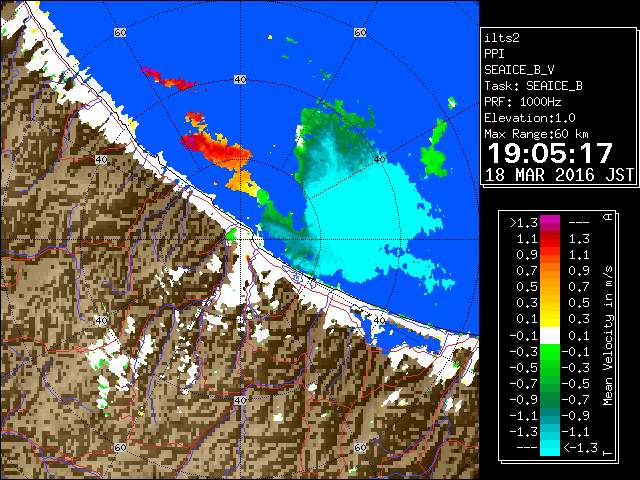Select the '18 MAR 2016 JST' date
The width and height of the screenshot is (640, 480).
[x=559, y=175]
